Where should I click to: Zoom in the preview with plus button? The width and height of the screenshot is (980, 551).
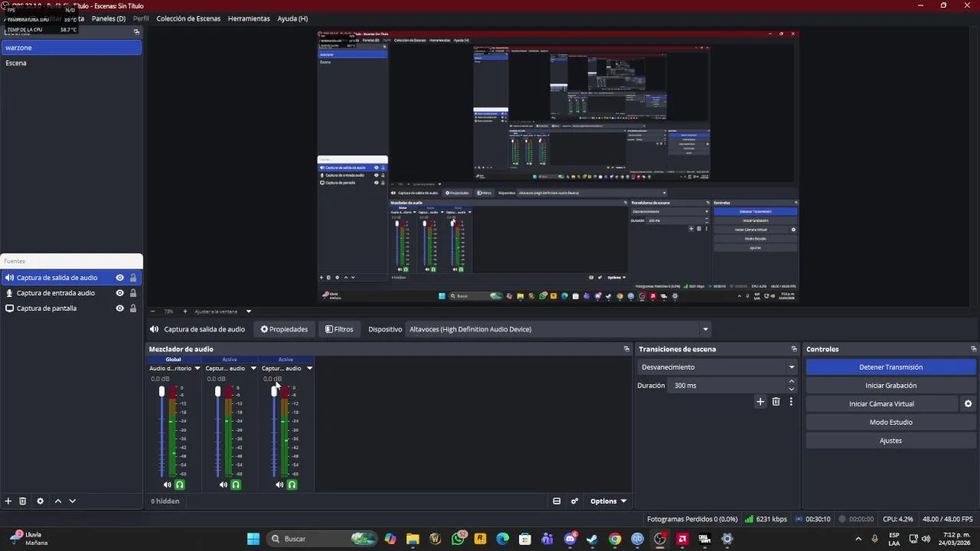pos(185,311)
